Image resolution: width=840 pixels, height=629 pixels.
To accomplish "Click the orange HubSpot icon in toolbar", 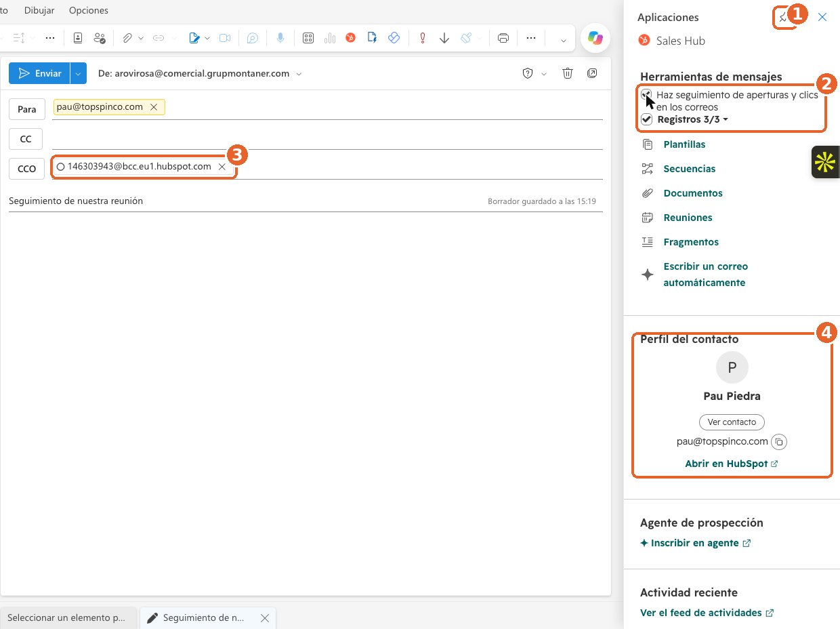I will point(351,38).
